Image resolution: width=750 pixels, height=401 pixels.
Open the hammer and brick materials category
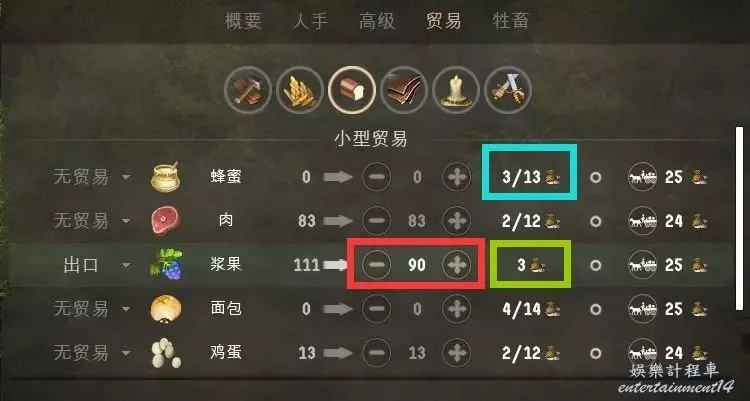247,90
